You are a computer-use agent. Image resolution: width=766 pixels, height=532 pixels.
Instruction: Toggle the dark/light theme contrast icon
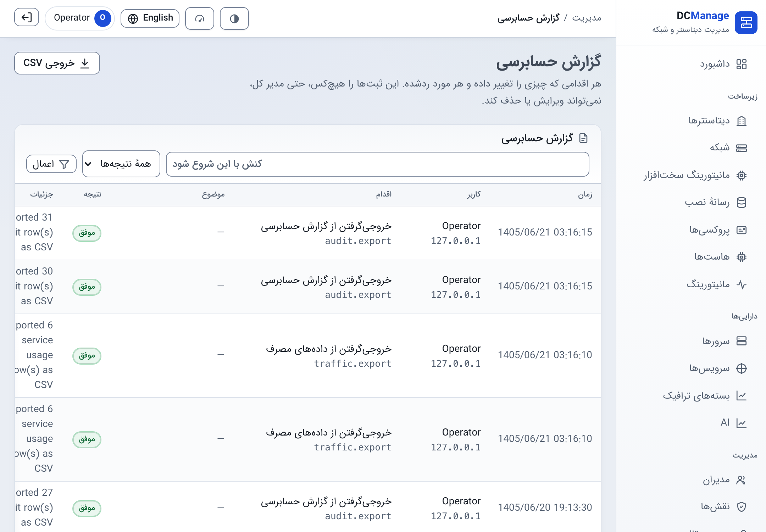pos(234,18)
